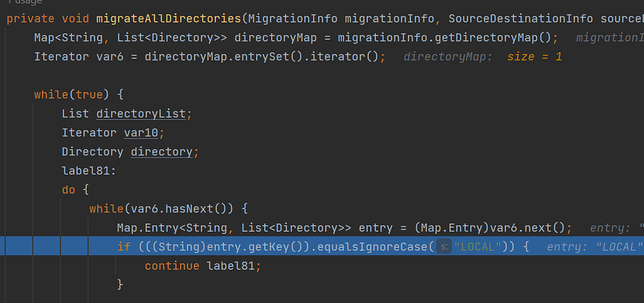Viewport: 644px width, 303px height.
Task: Click the SourceDestinationInfo parameter type
Action: coord(520,18)
